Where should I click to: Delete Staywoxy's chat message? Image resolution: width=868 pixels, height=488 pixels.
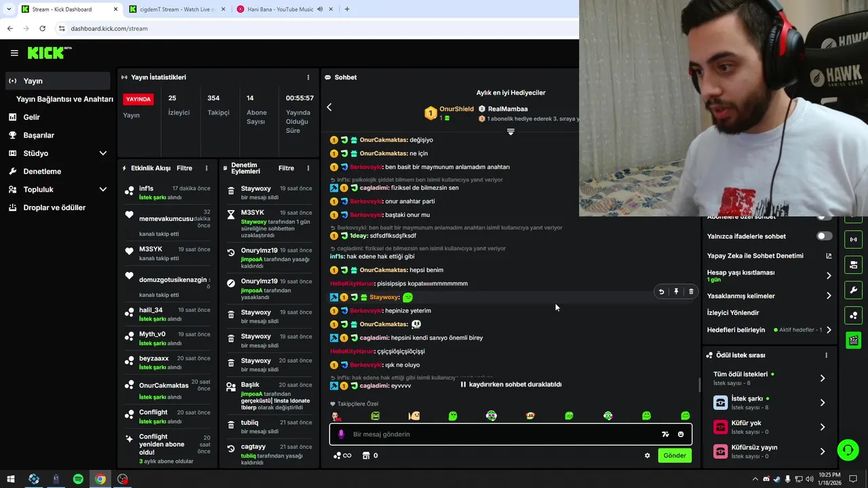pos(691,291)
